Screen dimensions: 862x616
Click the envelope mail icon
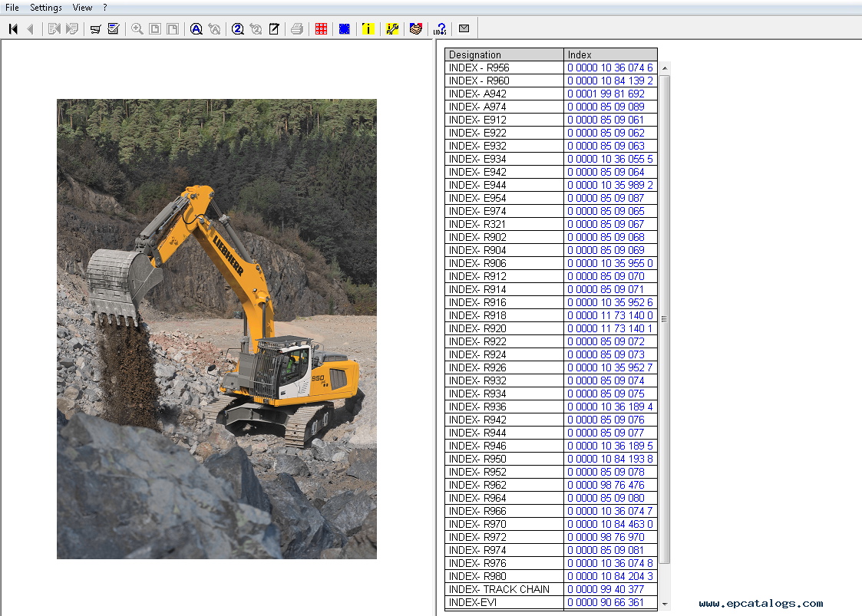pos(464,28)
